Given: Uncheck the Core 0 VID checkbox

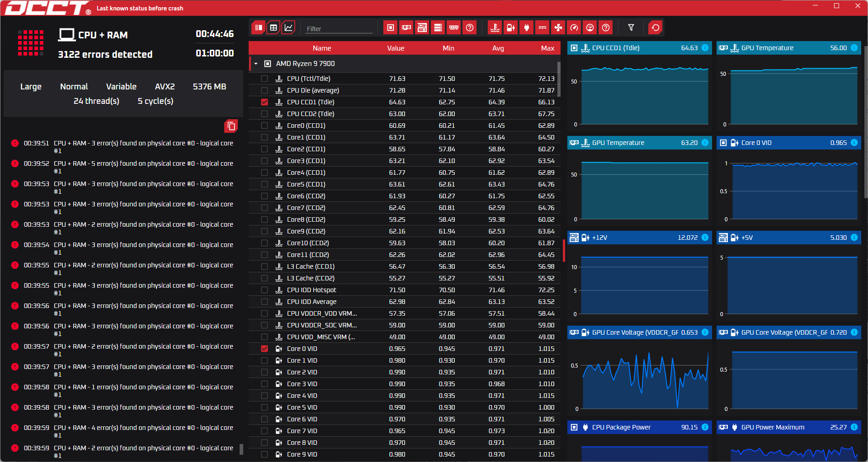Looking at the screenshot, I should click(x=264, y=349).
